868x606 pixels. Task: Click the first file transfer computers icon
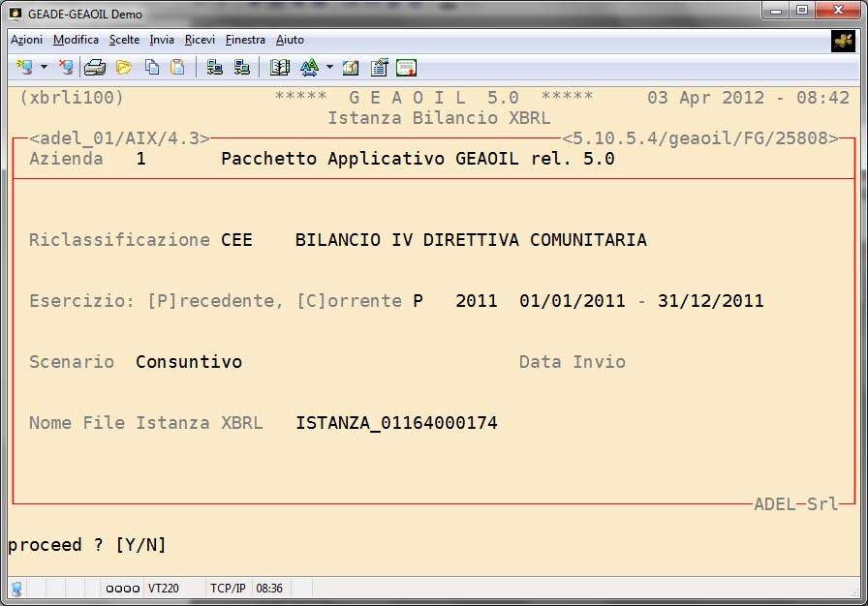pos(214,68)
